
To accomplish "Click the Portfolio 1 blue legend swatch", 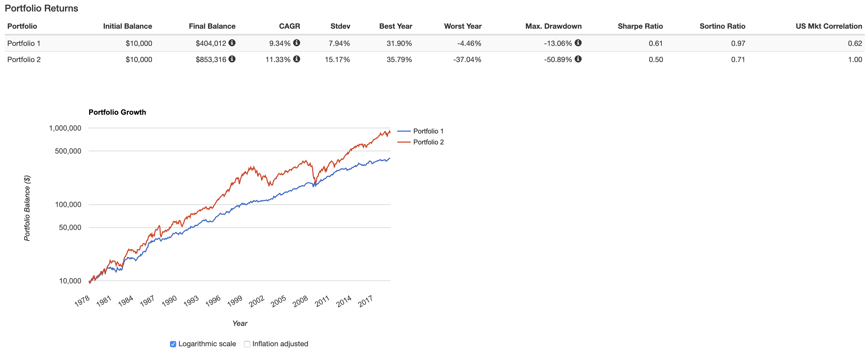I will tap(404, 131).
